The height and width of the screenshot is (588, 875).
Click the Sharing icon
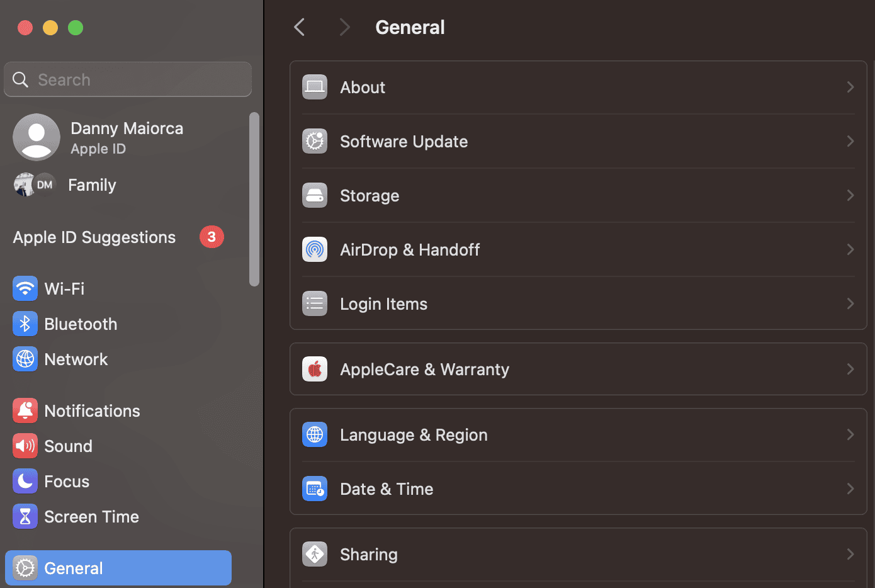(314, 554)
